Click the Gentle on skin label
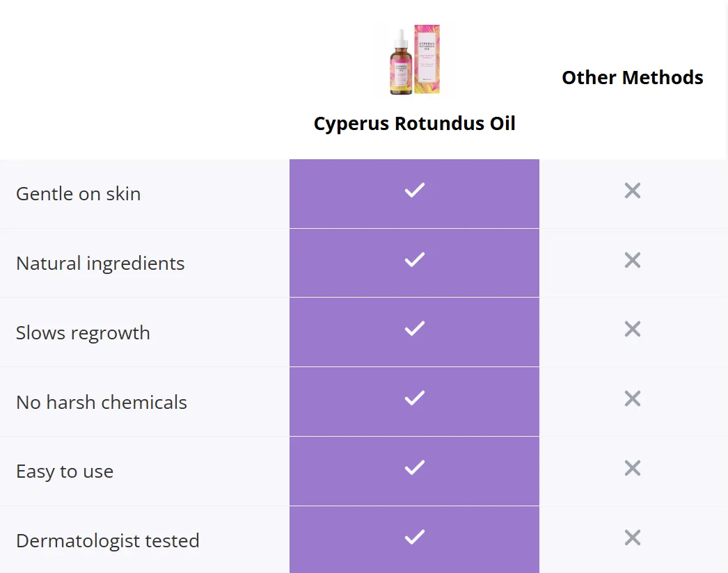This screenshot has width=728, height=573. click(79, 194)
